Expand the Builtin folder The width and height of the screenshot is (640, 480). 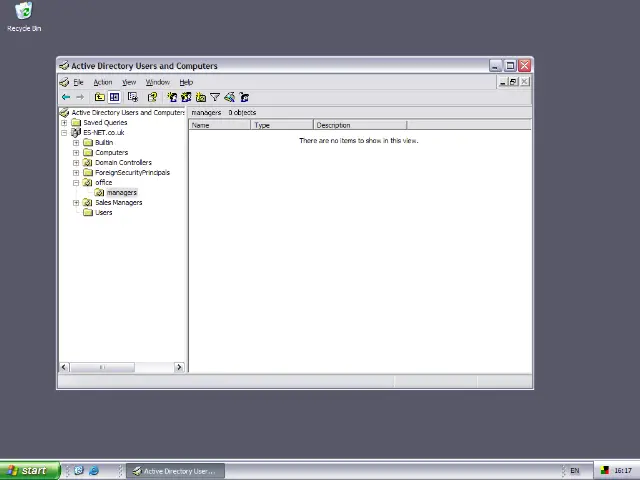click(x=76, y=142)
